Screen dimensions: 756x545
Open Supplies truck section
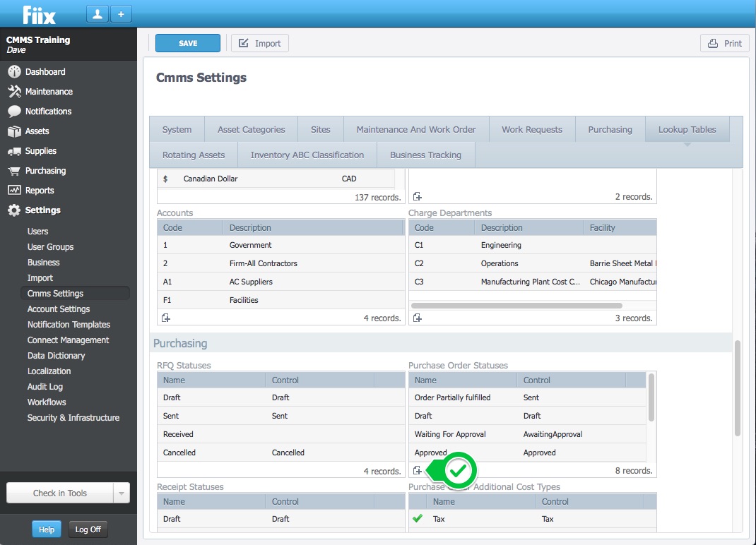click(40, 151)
